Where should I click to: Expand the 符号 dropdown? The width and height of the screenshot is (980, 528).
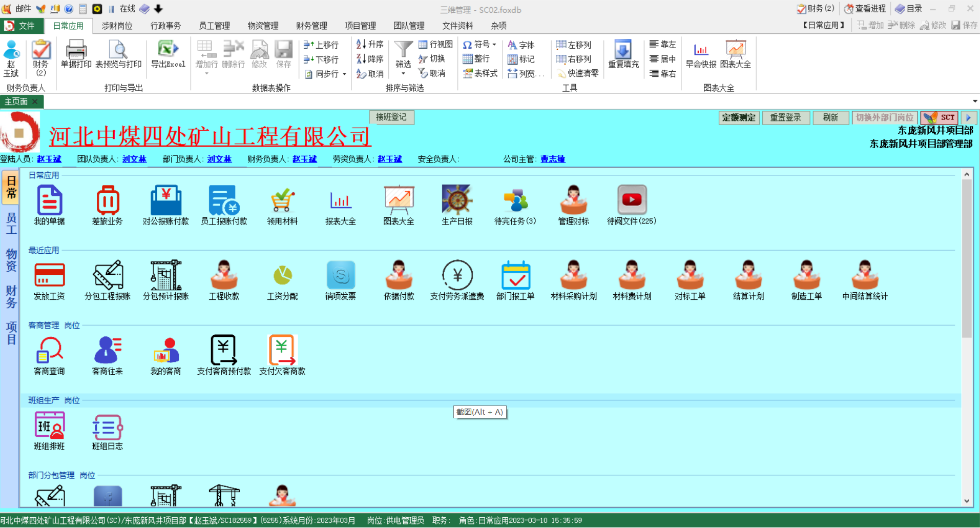[494, 45]
